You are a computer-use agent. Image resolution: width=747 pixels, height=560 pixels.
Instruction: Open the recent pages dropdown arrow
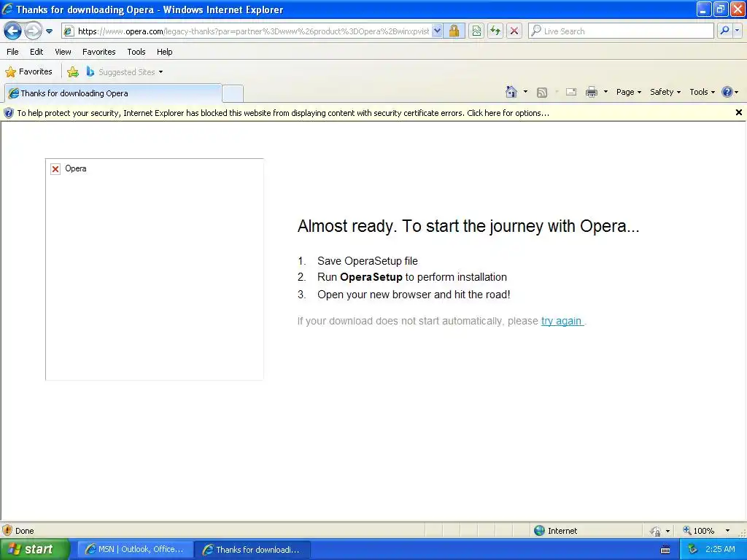49,31
